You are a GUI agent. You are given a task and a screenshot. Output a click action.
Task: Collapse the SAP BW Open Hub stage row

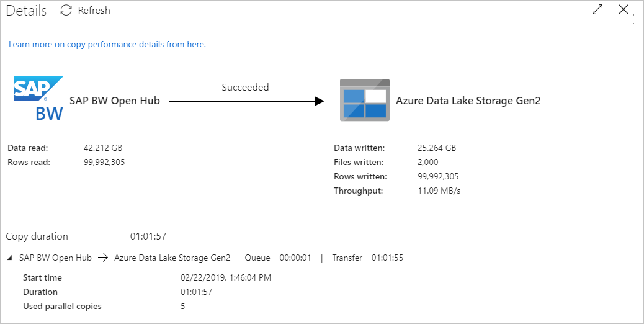(9, 258)
